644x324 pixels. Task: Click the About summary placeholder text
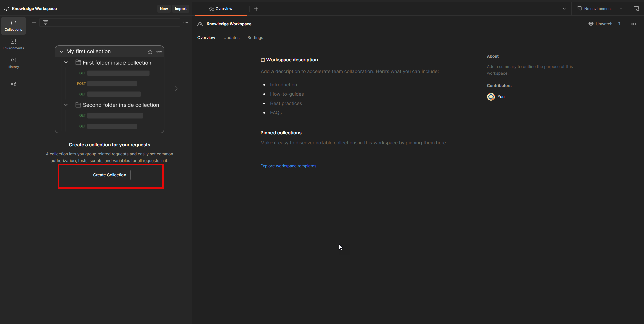point(530,70)
